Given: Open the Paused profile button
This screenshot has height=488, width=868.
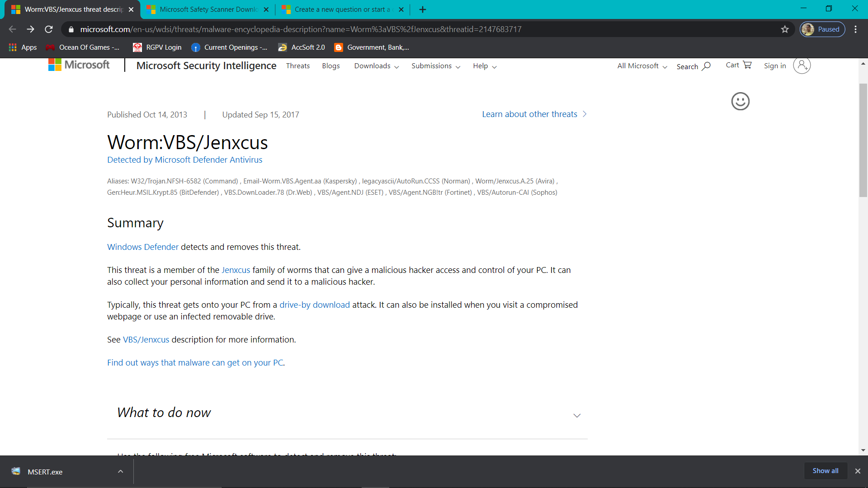Looking at the screenshot, I should click(822, 29).
